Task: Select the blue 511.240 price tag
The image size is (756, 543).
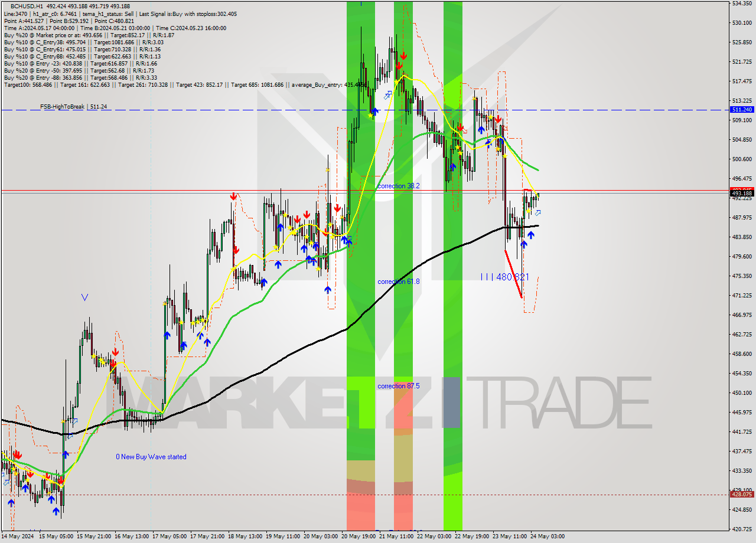Action: pos(742,110)
